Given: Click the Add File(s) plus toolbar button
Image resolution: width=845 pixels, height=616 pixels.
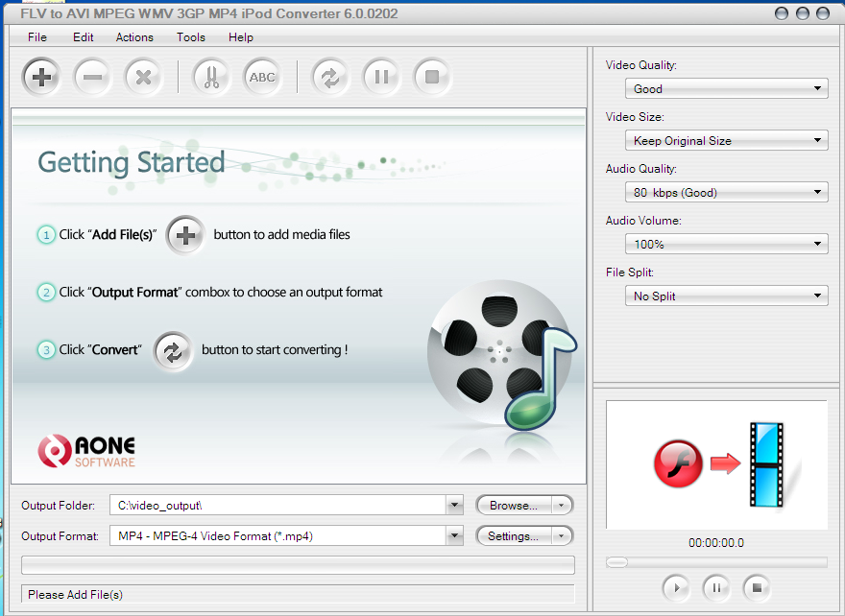Looking at the screenshot, I should click(41, 77).
